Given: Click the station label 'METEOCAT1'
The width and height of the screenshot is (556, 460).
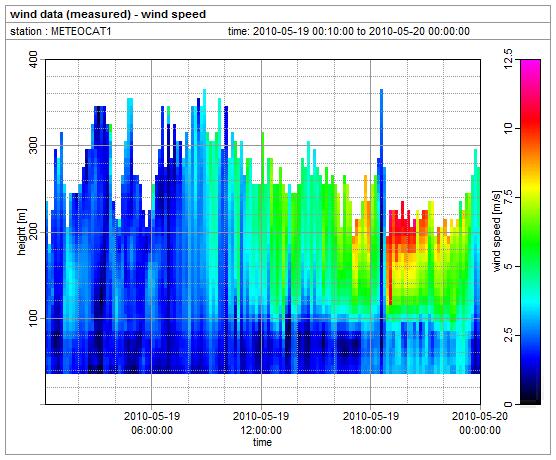Looking at the screenshot, I should (81, 31).
